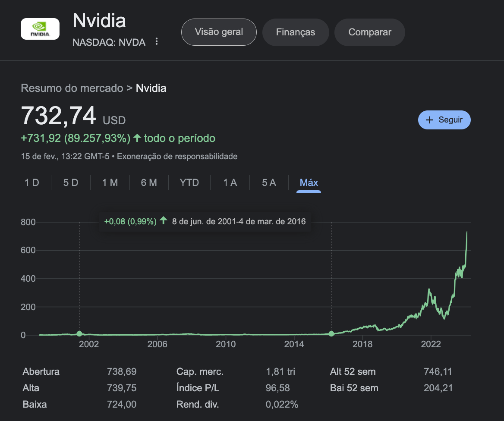Click the Alta value 739,75

[122, 388]
